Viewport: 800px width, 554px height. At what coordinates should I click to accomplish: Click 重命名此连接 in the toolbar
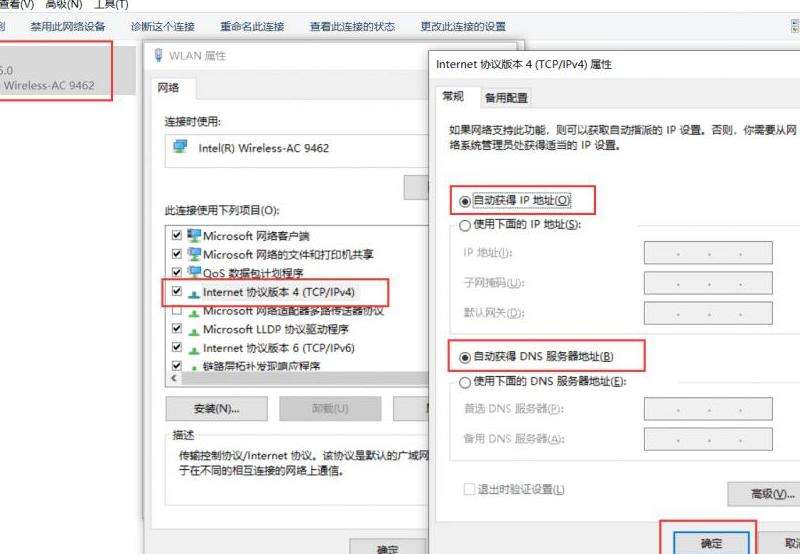[x=252, y=26]
